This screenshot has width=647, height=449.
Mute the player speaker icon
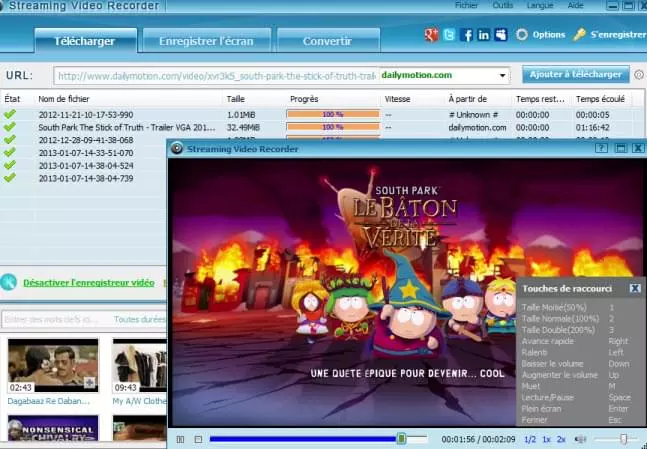point(581,440)
